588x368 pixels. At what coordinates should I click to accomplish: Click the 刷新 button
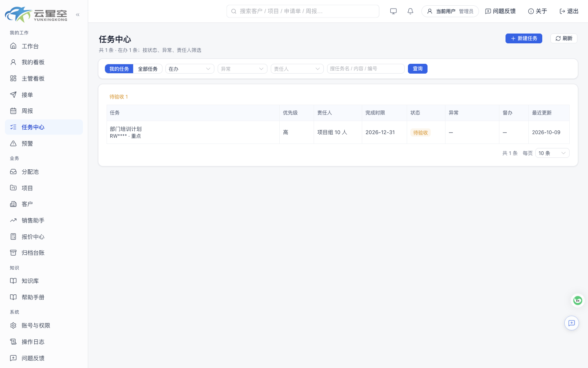pyautogui.click(x=564, y=38)
